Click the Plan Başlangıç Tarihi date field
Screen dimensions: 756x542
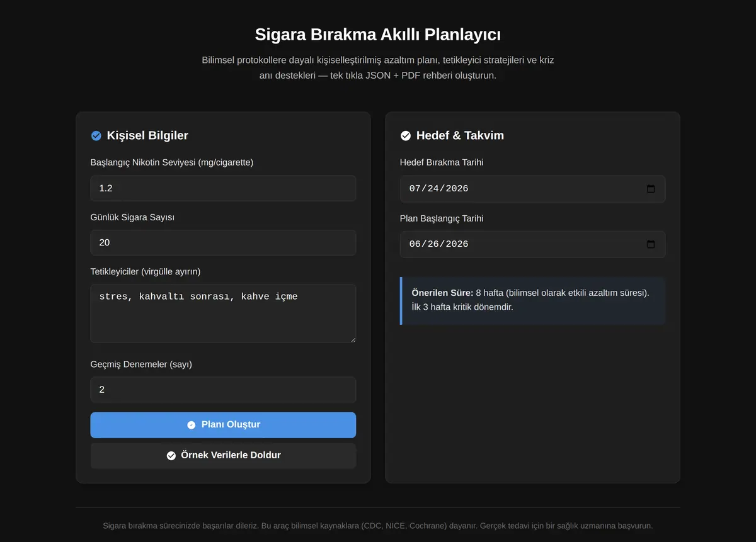tap(532, 244)
